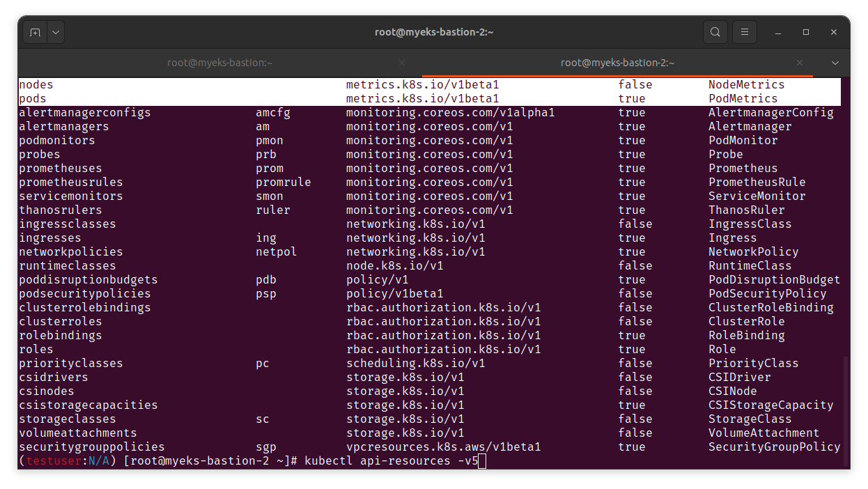This screenshot has height=489, width=868.
Task: Click the 'CSINode' kind text
Action: coord(733,391)
